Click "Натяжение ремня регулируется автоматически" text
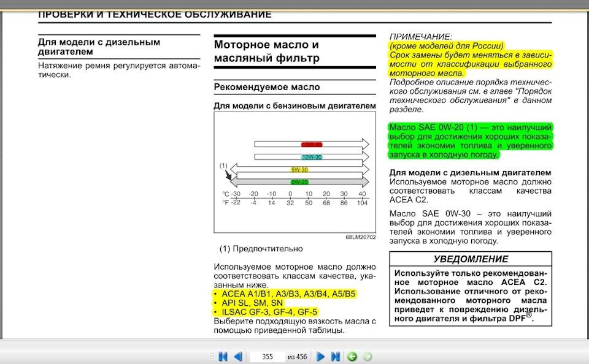 tap(119, 70)
